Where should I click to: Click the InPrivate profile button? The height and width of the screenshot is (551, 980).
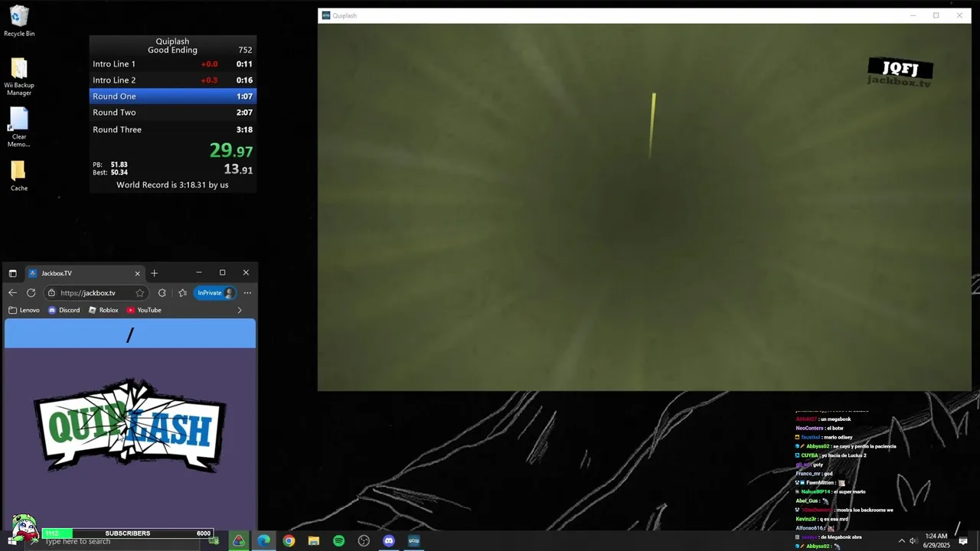tap(214, 292)
